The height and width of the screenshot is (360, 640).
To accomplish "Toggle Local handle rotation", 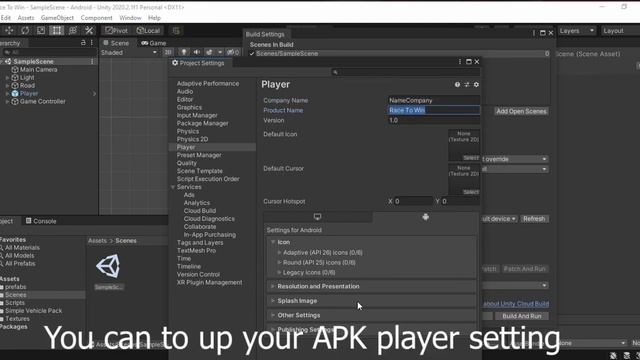I will 148,31.
